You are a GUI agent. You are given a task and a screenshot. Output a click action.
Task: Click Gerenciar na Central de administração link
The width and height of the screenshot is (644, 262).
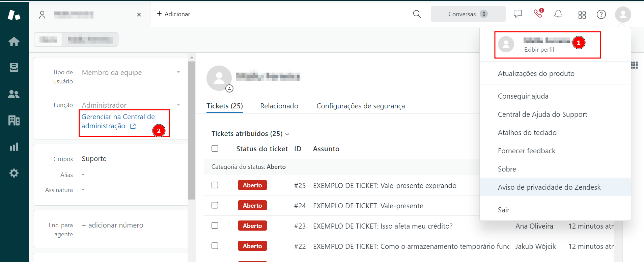pyautogui.click(x=118, y=121)
